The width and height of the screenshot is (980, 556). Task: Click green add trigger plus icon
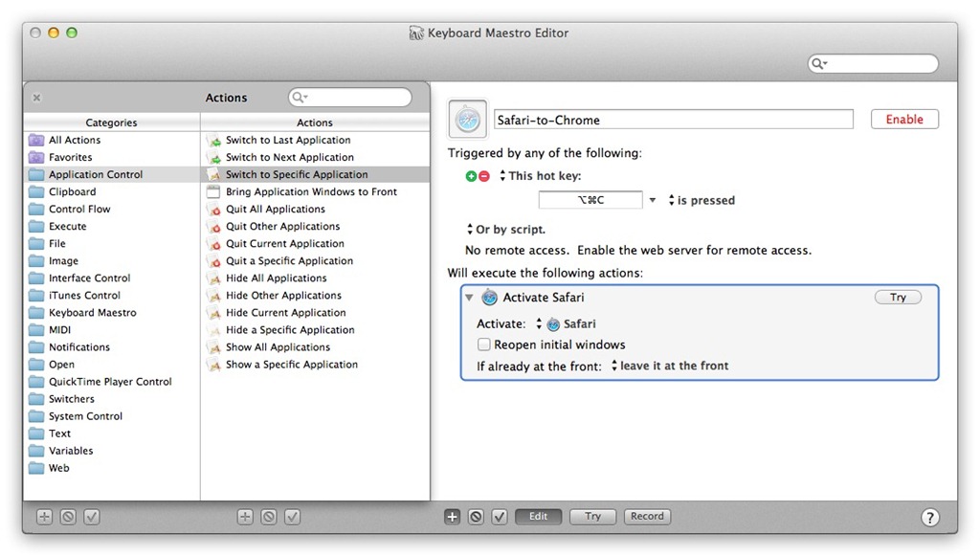pyautogui.click(x=471, y=176)
